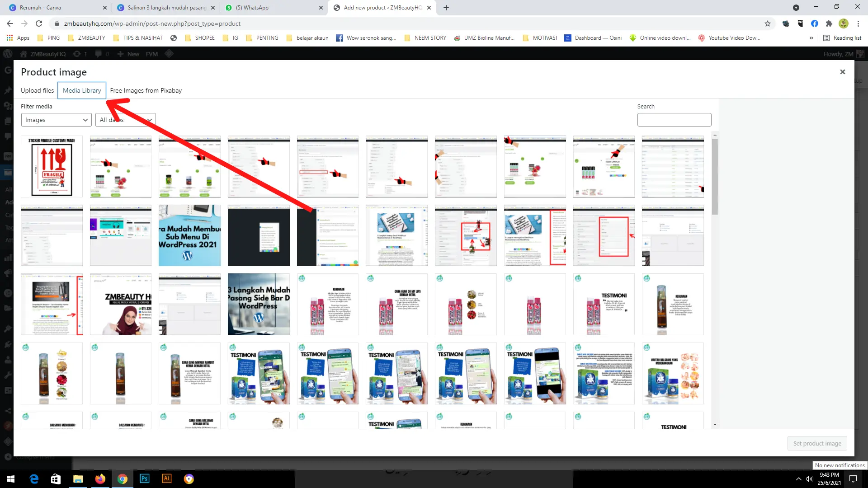868x488 pixels.
Task: Open the Apps bookmarks shortcut
Action: point(18,38)
